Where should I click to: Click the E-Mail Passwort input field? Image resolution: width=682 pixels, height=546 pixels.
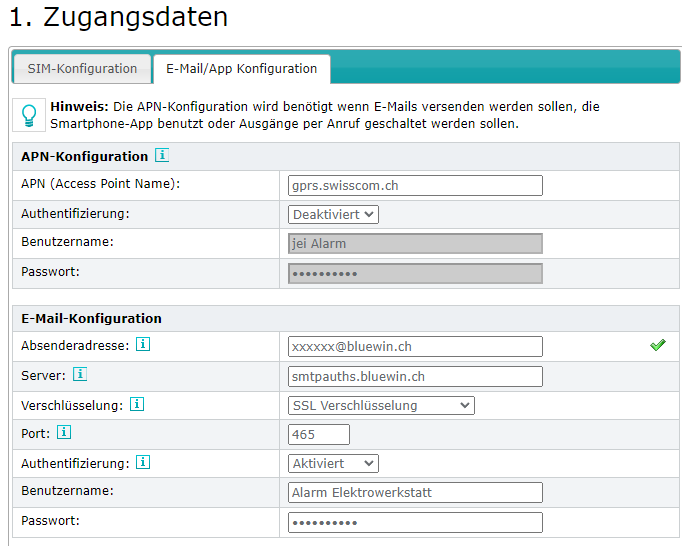coord(415,522)
